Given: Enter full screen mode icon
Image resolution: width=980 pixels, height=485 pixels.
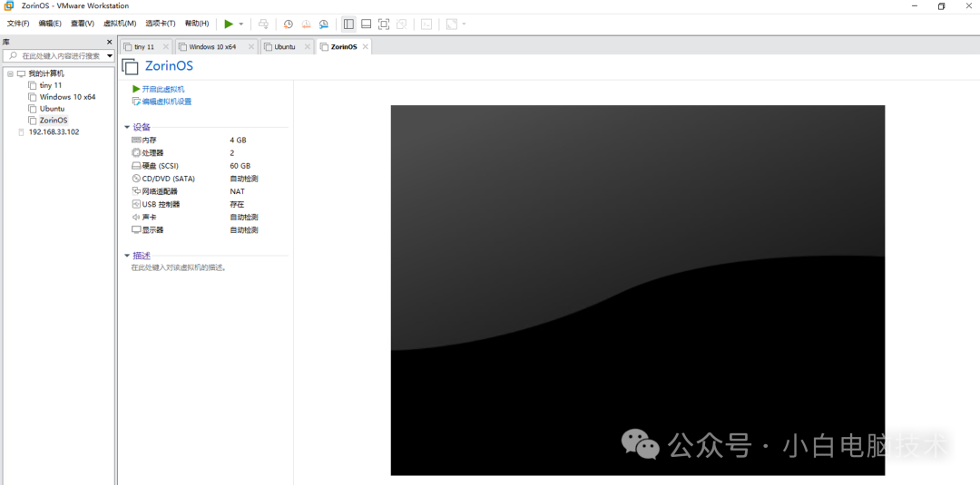Looking at the screenshot, I should (384, 24).
